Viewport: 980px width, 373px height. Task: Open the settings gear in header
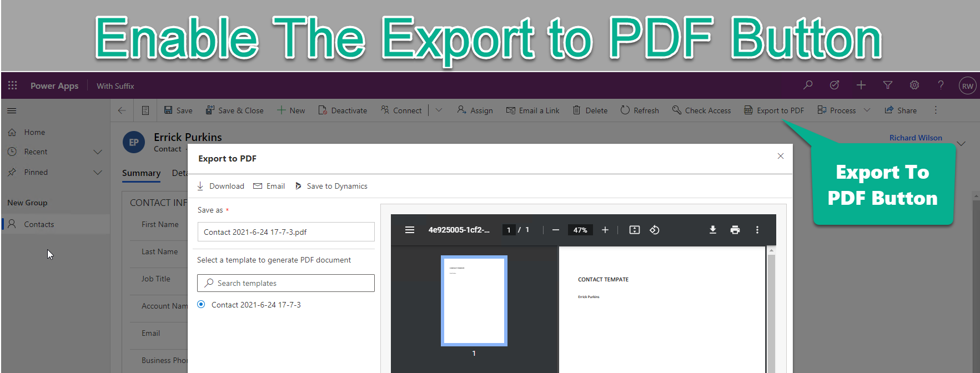tap(914, 85)
